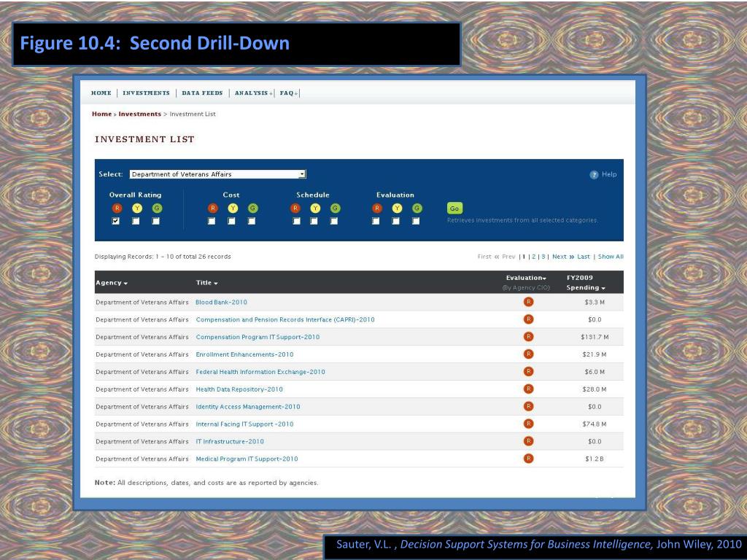Click the Help question mark icon
747x560 pixels.
point(594,175)
